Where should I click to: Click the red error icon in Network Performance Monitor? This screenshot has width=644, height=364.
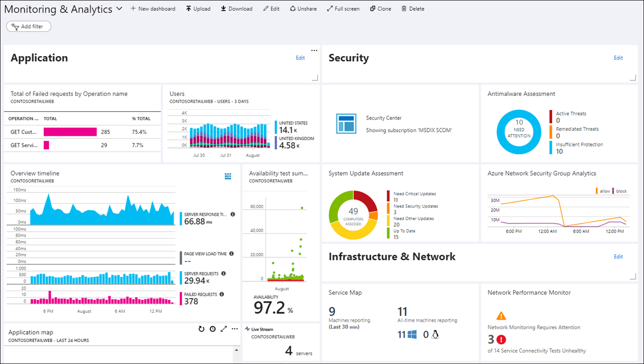(x=501, y=339)
